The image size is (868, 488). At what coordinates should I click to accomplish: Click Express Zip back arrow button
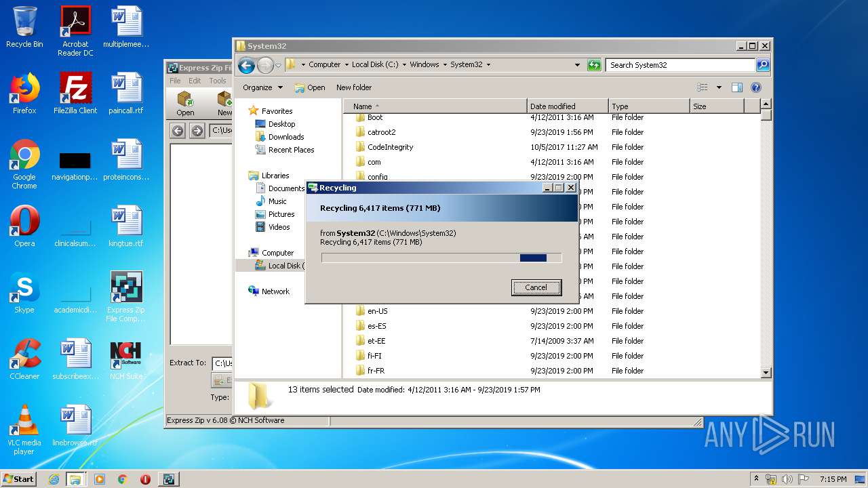coord(178,131)
